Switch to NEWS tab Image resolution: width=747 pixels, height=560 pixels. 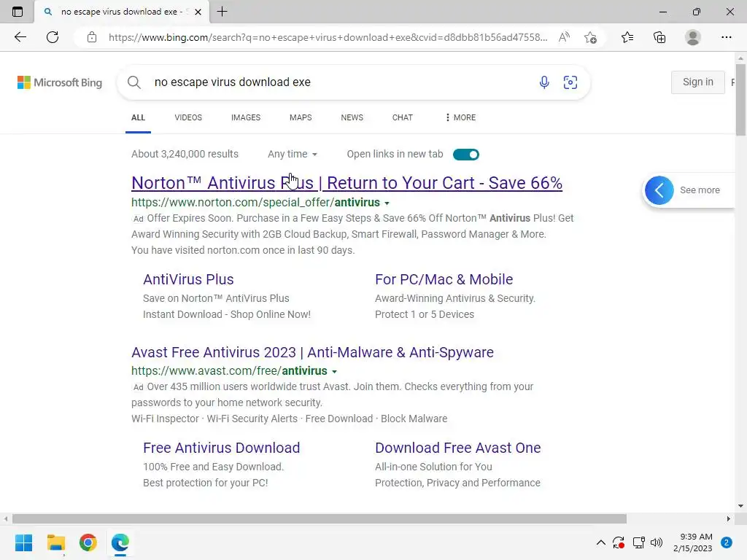pyautogui.click(x=352, y=117)
